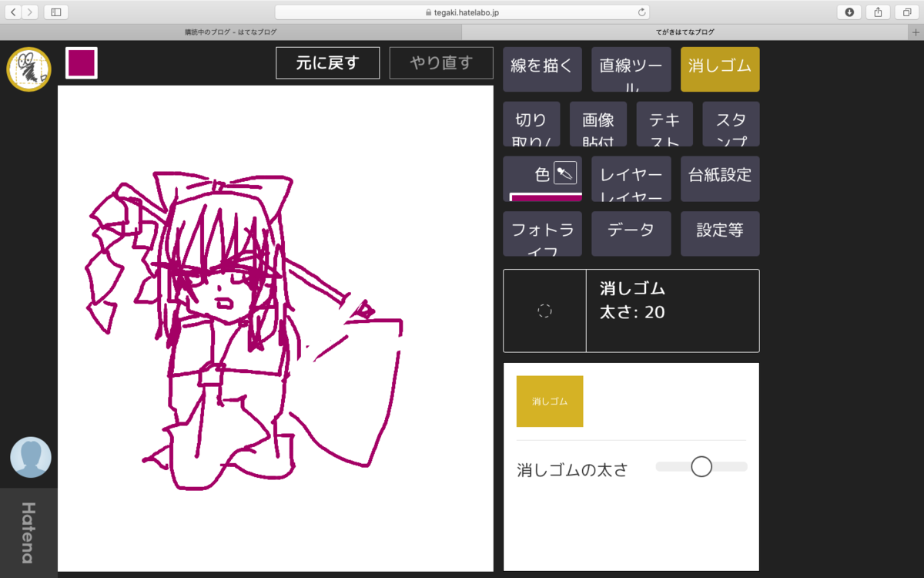Click the Hatena label in sidebar

[x=28, y=533]
